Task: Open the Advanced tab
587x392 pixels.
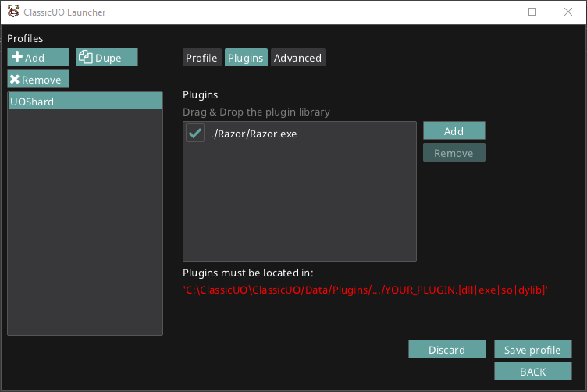Action: [297, 58]
